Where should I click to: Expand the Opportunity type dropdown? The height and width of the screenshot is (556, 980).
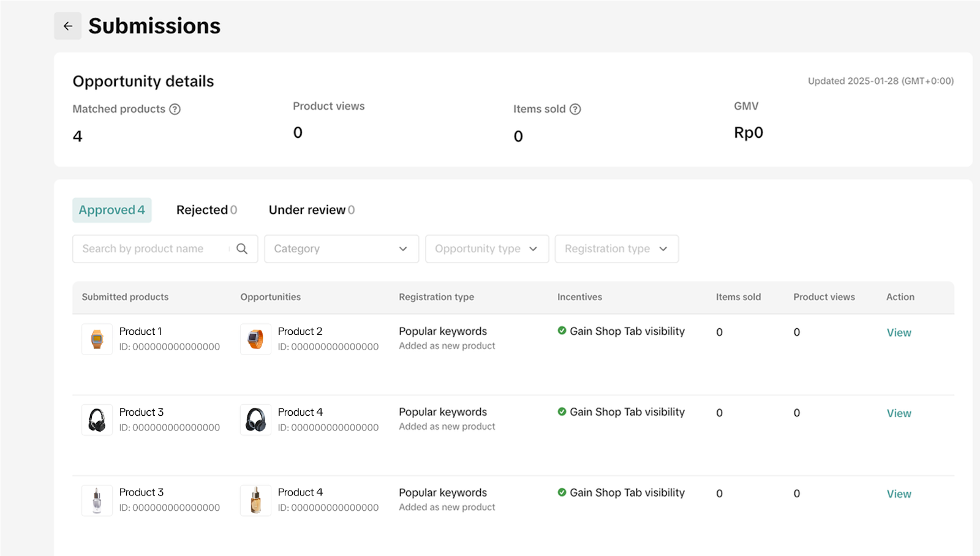point(486,249)
